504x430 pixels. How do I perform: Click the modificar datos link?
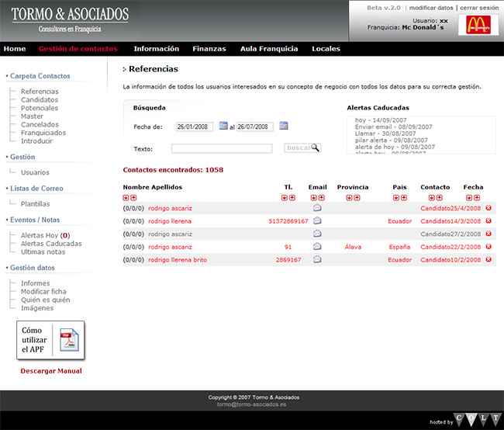click(431, 7)
